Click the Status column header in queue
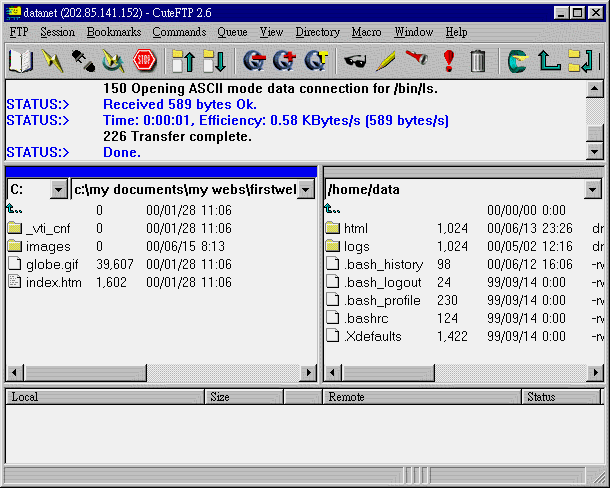This screenshot has width=610, height=488. coord(561,397)
